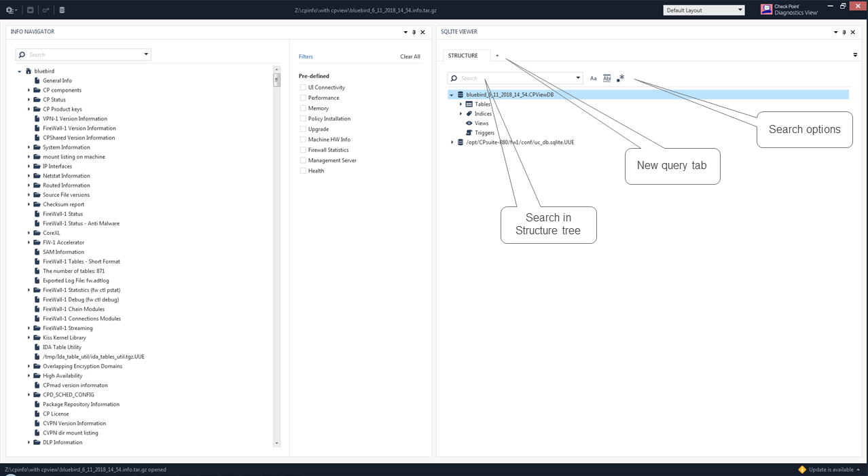Enable the match case search option
The height and width of the screenshot is (476, 868).
click(593, 78)
